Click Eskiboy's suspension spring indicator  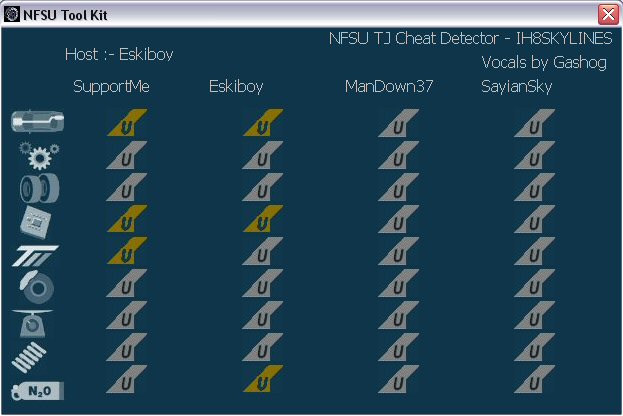click(x=263, y=347)
